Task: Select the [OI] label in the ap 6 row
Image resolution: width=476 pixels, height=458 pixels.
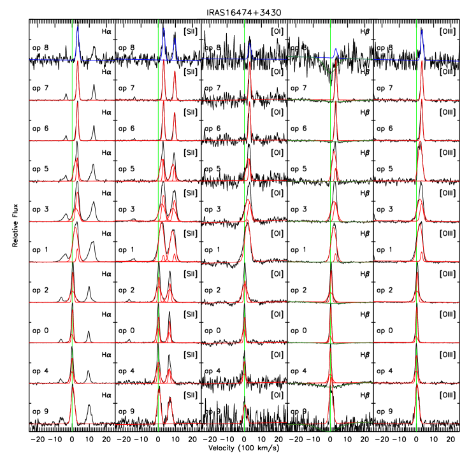Action: click(277, 112)
